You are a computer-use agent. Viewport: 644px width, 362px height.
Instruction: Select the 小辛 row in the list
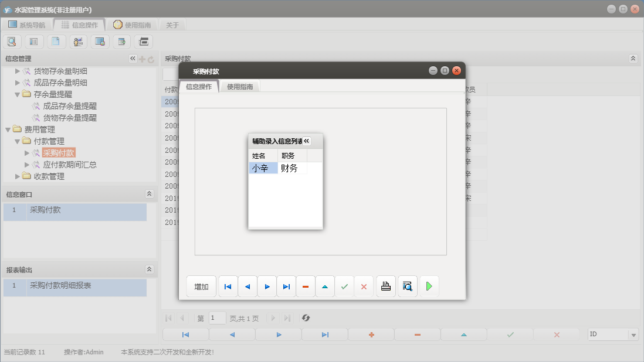click(x=263, y=168)
